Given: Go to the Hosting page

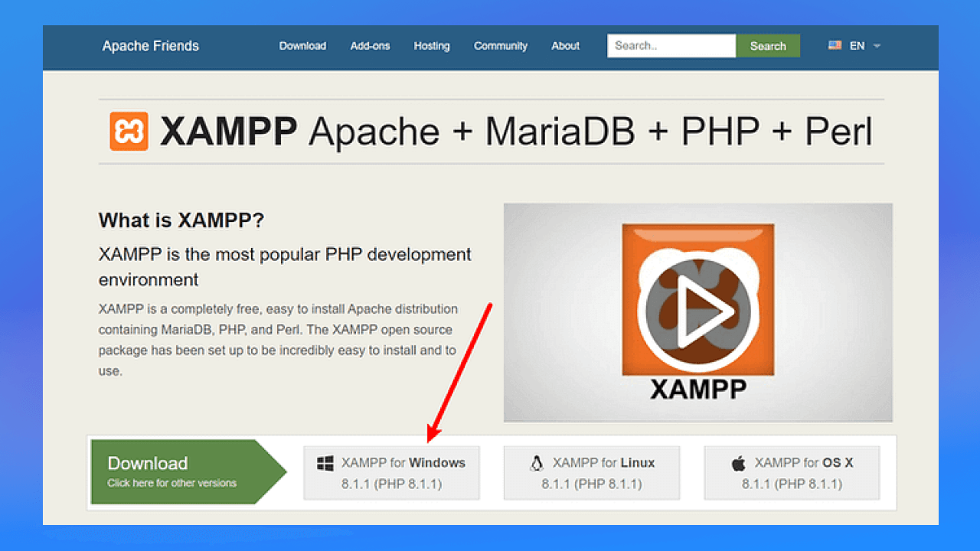Looking at the screenshot, I should [432, 46].
